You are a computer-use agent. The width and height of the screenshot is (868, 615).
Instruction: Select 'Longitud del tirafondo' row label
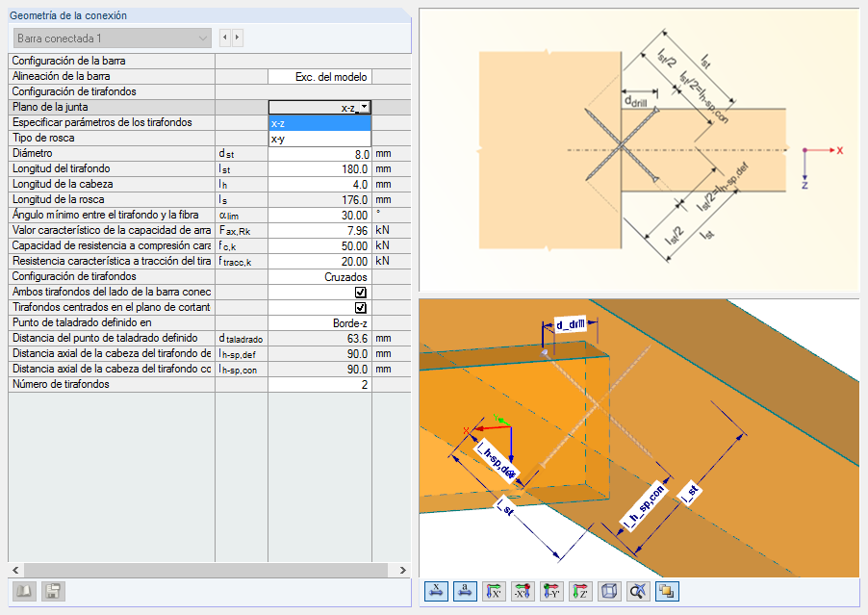coord(61,168)
